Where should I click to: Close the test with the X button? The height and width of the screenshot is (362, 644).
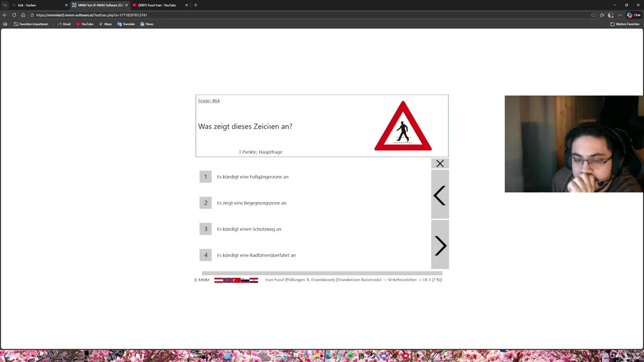(x=440, y=163)
